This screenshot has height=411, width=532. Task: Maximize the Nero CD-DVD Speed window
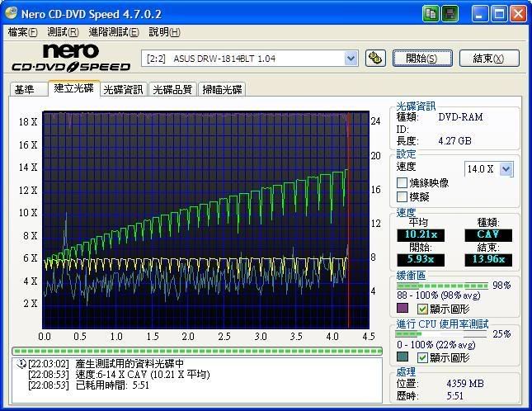click(499, 14)
